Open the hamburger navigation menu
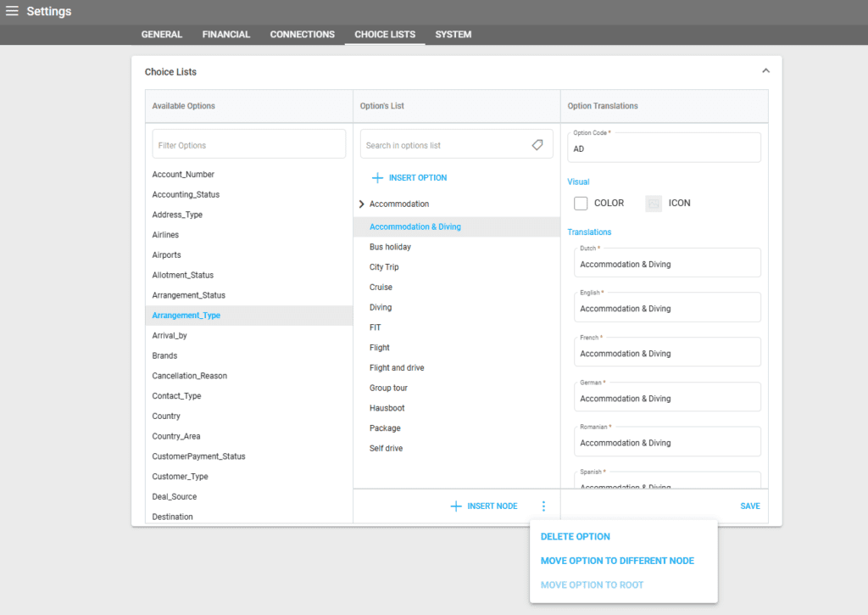Image resolution: width=868 pixels, height=615 pixels. coord(12,12)
